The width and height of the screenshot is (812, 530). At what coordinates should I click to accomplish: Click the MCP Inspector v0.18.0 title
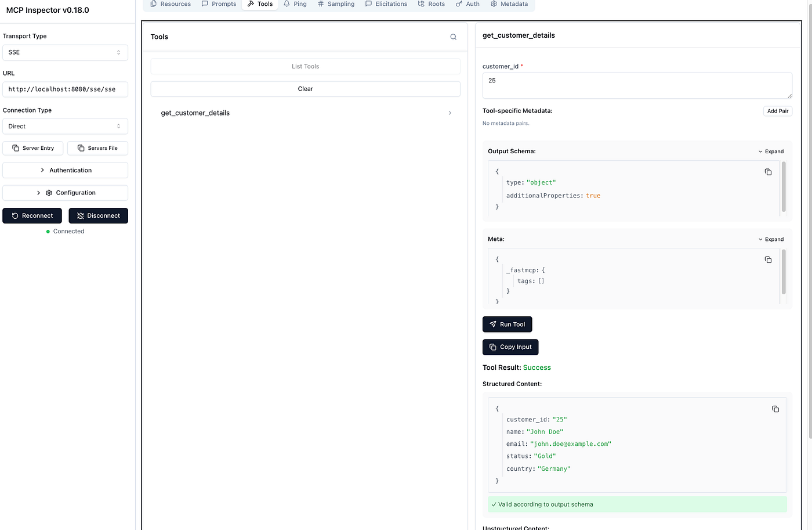48,10
